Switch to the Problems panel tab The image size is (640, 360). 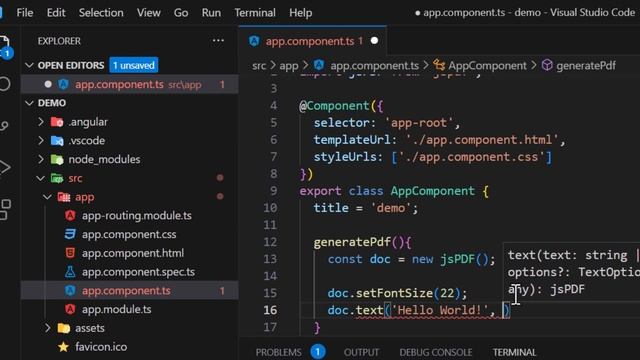coord(278,352)
